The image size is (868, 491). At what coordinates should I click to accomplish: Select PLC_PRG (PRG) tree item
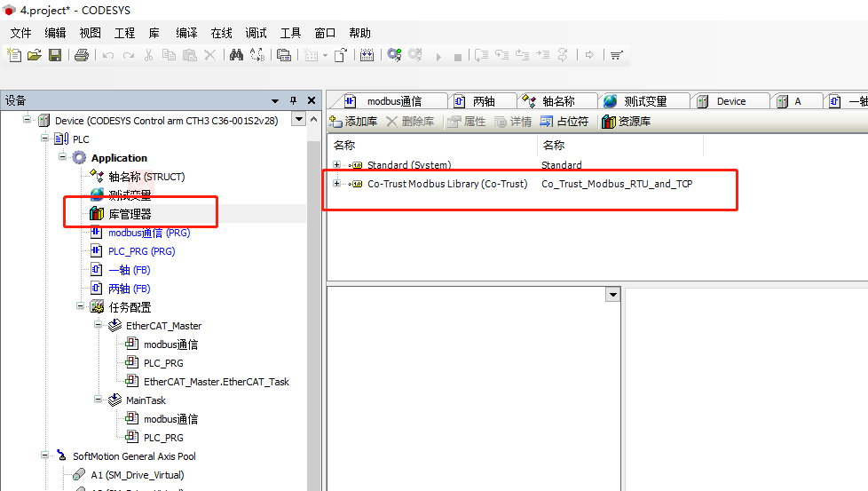coord(142,251)
